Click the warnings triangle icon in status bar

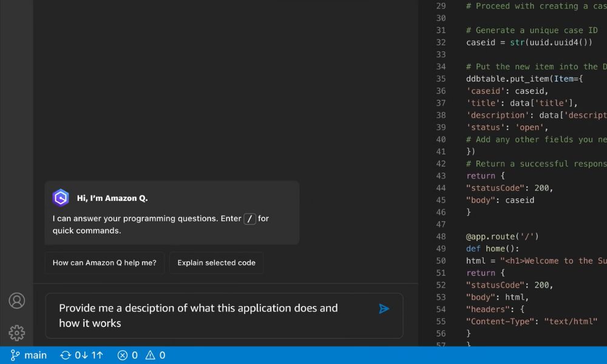click(x=151, y=355)
